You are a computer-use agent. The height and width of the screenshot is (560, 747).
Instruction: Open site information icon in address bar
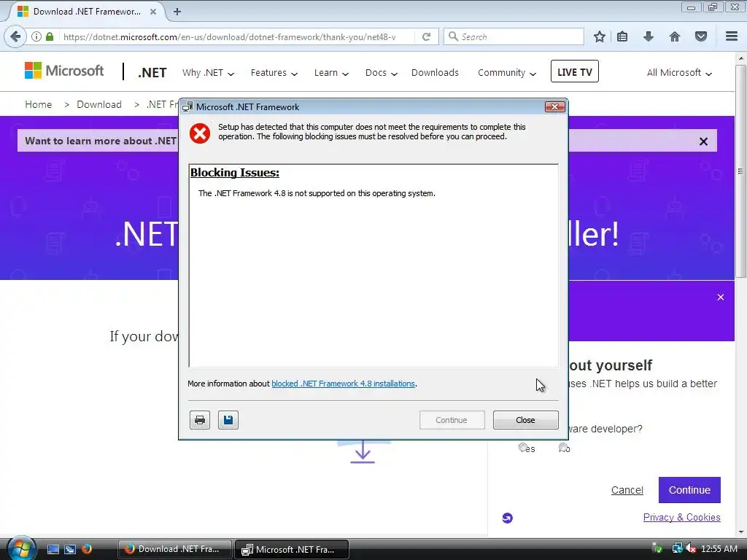[36, 36]
